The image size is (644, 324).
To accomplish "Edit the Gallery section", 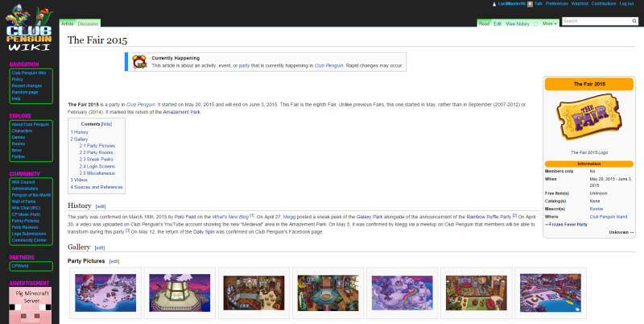I will [100, 248].
